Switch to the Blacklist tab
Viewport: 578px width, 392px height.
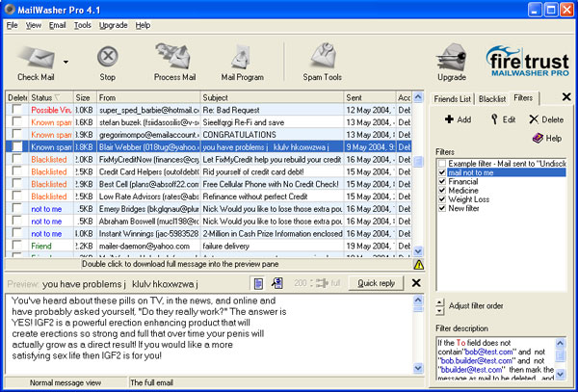coord(491,99)
